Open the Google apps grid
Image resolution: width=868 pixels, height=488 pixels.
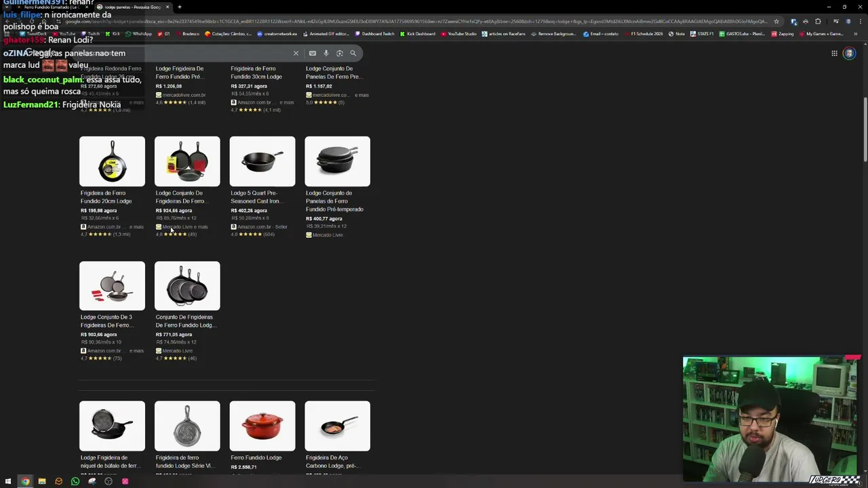835,54
